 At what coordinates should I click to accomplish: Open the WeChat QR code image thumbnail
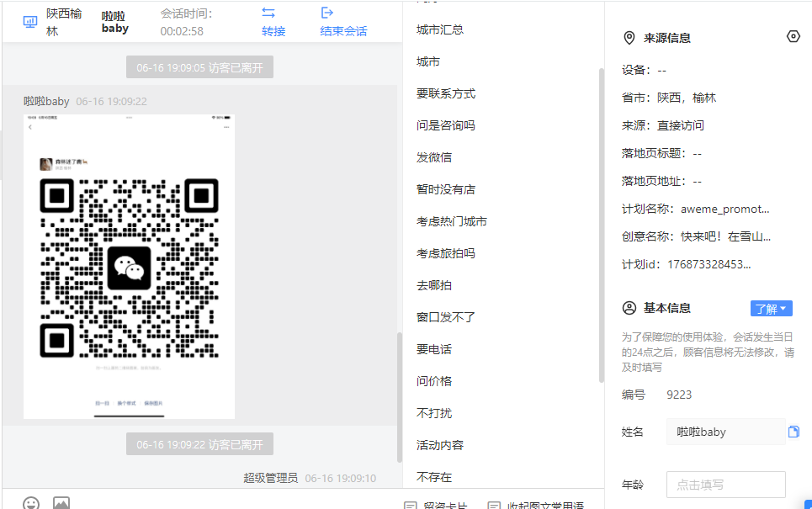pyautogui.click(x=129, y=267)
